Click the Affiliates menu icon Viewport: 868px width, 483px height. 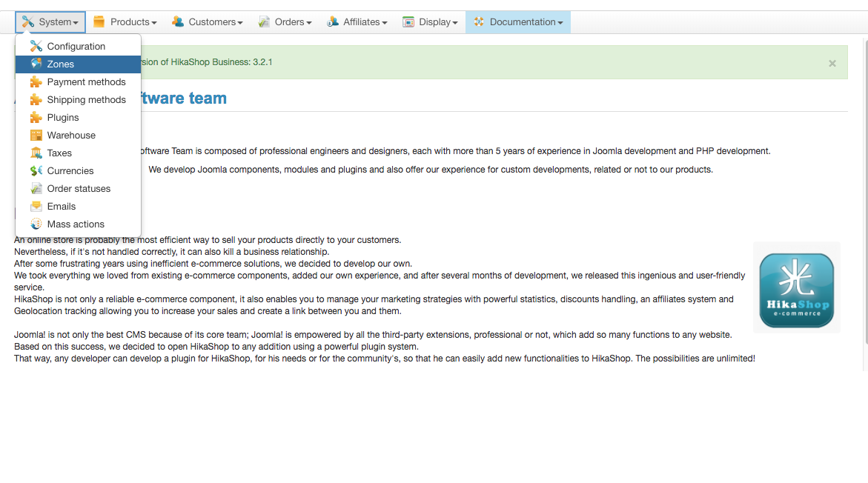(x=333, y=21)
